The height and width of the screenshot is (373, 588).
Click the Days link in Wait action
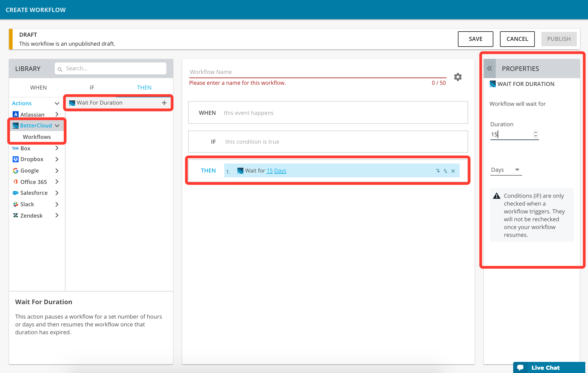(280, 171)
